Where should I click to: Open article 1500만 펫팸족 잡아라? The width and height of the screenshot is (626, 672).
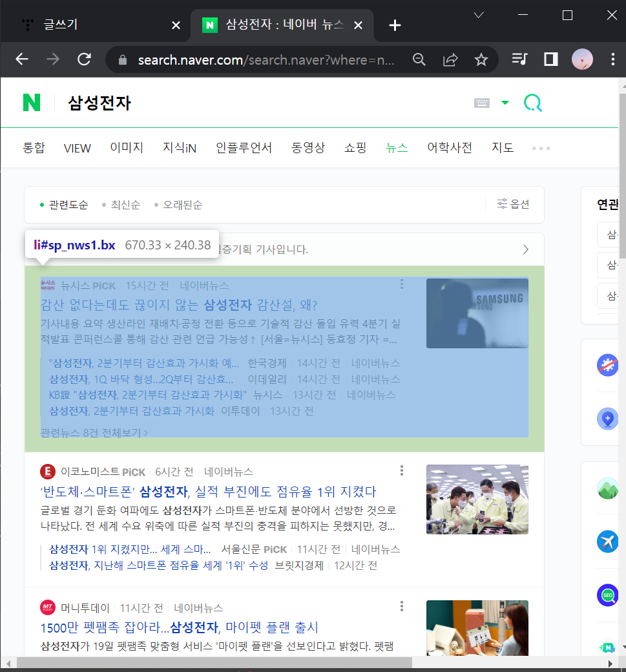[x=179, y=627]
